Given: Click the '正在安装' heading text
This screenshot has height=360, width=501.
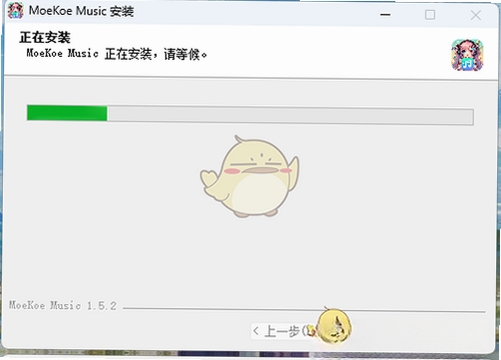Looking at the screenshot, I should click(x=45, y=37).
